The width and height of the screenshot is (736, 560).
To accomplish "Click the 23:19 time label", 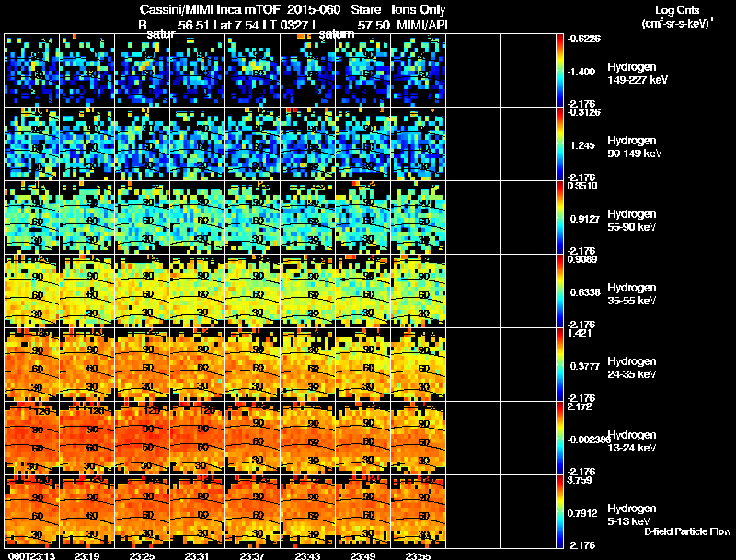I will pos(86,555).
